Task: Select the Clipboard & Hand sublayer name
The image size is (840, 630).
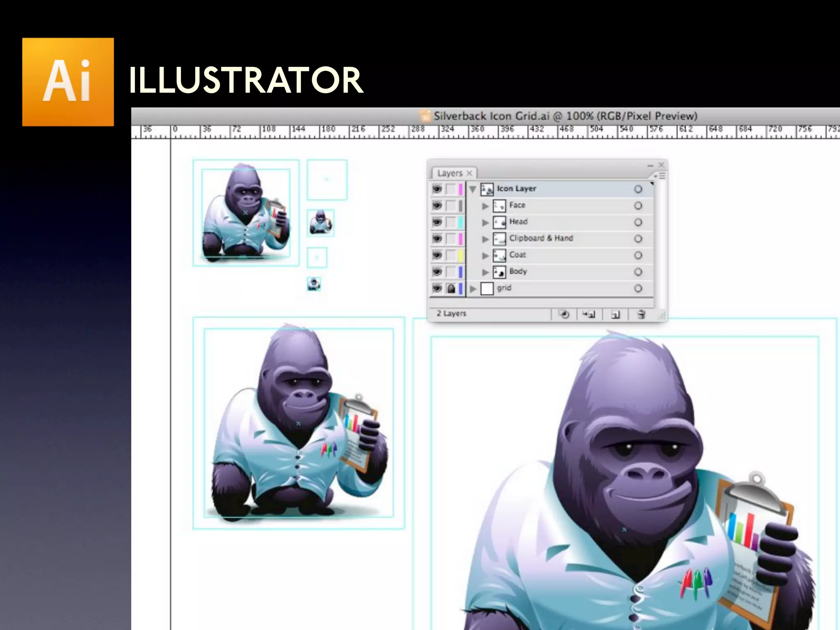Action: click(541, 238)
